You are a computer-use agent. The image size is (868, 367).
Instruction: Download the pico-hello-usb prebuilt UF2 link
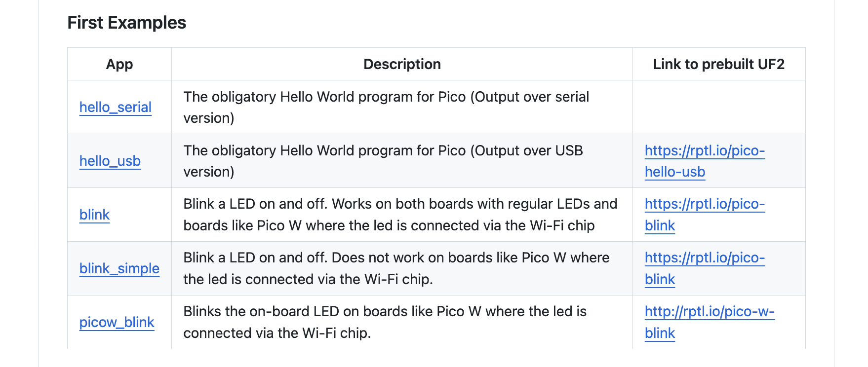(705, 161)
